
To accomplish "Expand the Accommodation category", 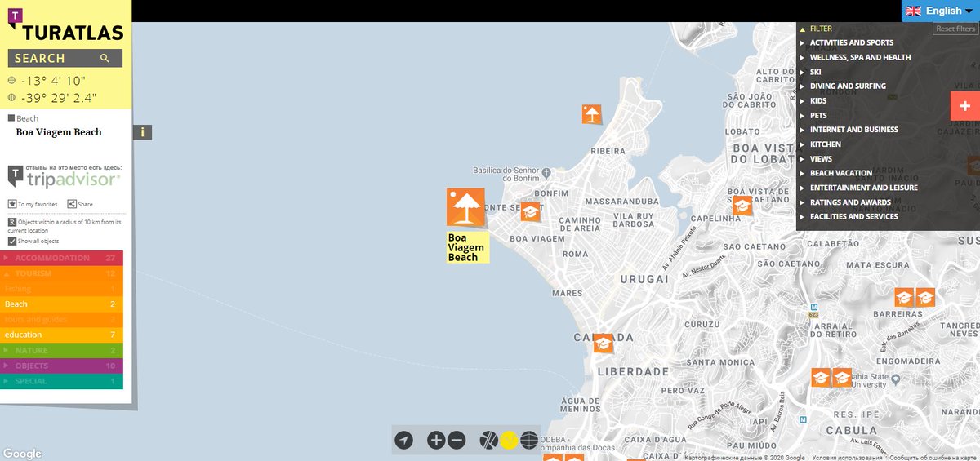I will [61, 258].
